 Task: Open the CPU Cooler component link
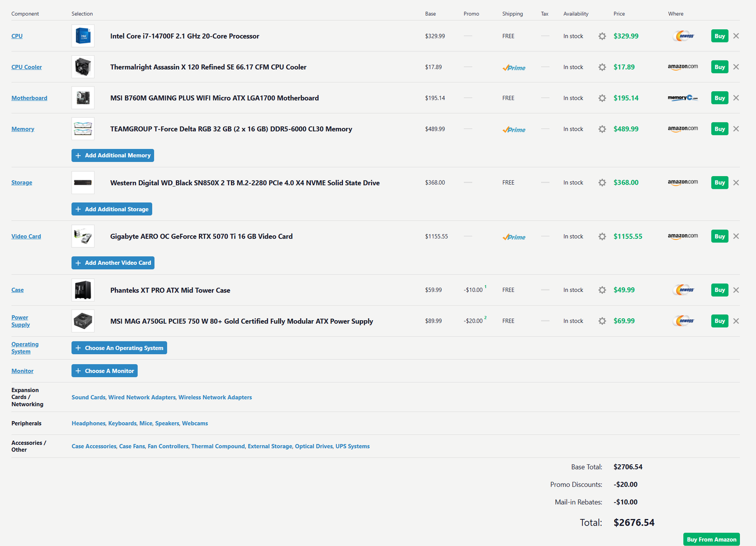pos(26,67)
